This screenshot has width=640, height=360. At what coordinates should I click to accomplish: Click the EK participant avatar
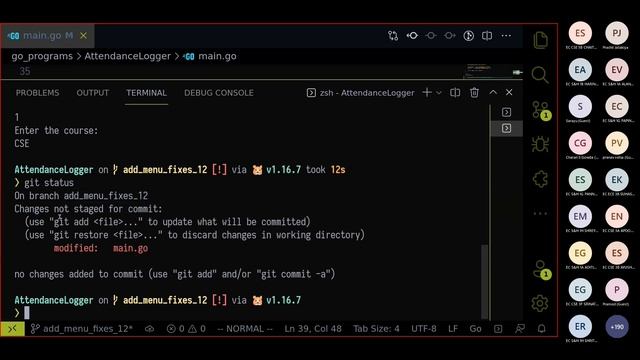coord(617,180)
